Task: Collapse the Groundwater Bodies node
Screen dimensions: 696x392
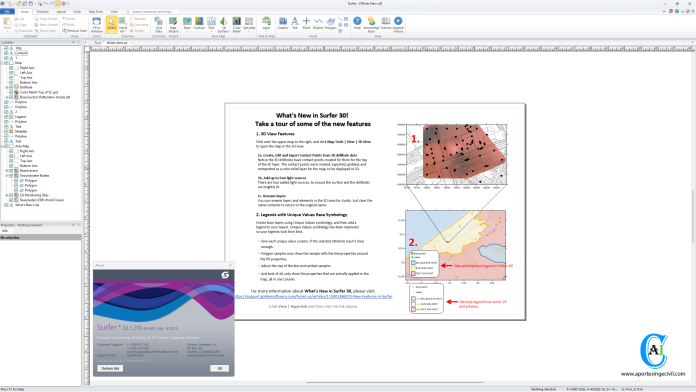Action: (7, 175)
